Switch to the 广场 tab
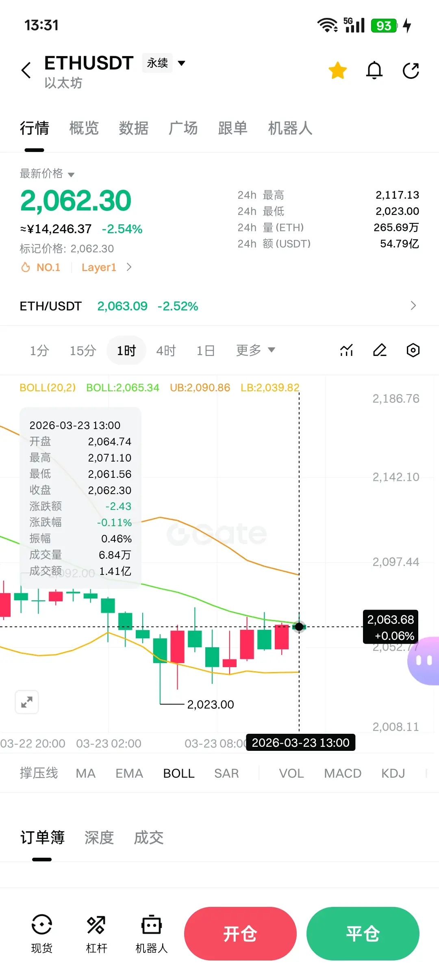The width and height of the screenshot is (439, 980). [183, 128]
